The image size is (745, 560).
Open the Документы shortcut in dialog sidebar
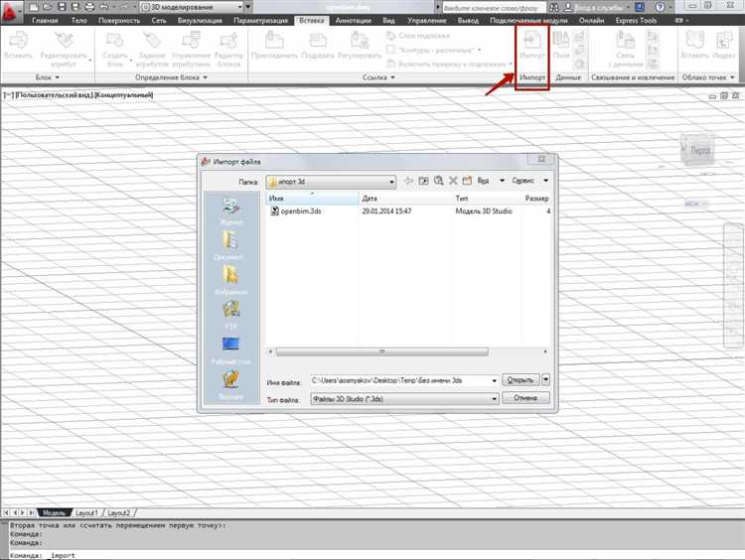pos(230,245)
